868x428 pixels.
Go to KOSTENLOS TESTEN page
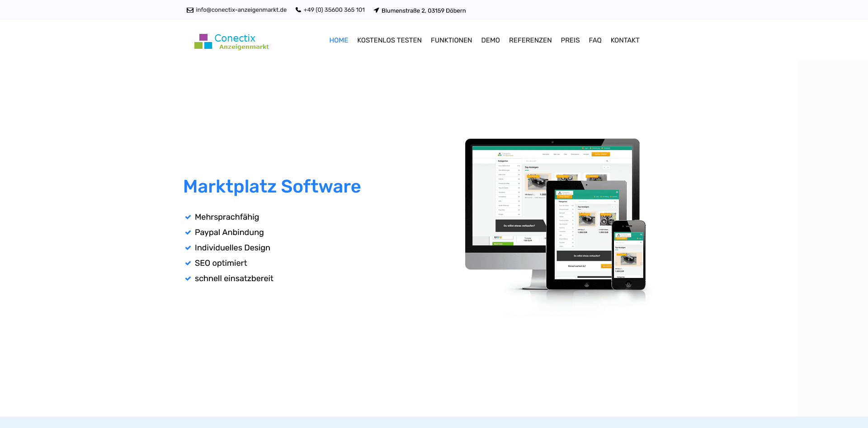[389, 40]
